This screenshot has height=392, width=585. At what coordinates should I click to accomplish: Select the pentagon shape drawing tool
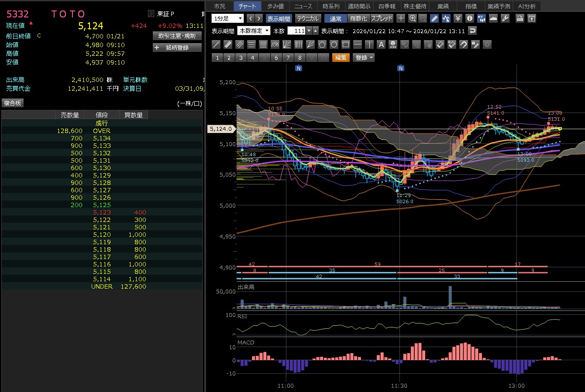322,44
